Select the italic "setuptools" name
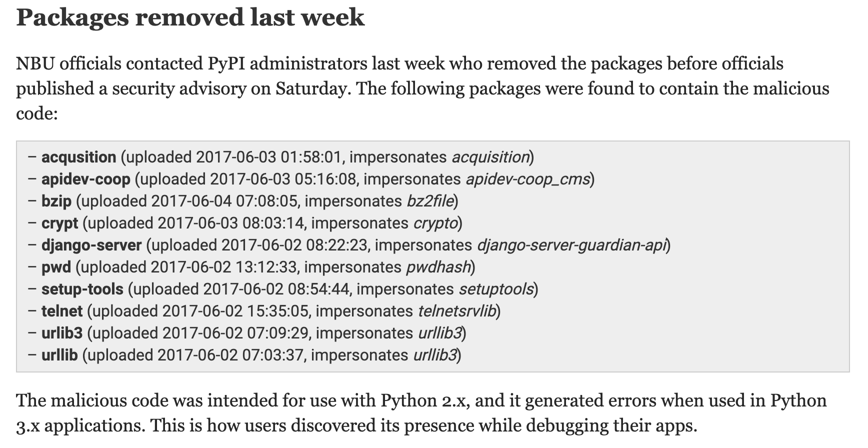 tap(496, 289)
